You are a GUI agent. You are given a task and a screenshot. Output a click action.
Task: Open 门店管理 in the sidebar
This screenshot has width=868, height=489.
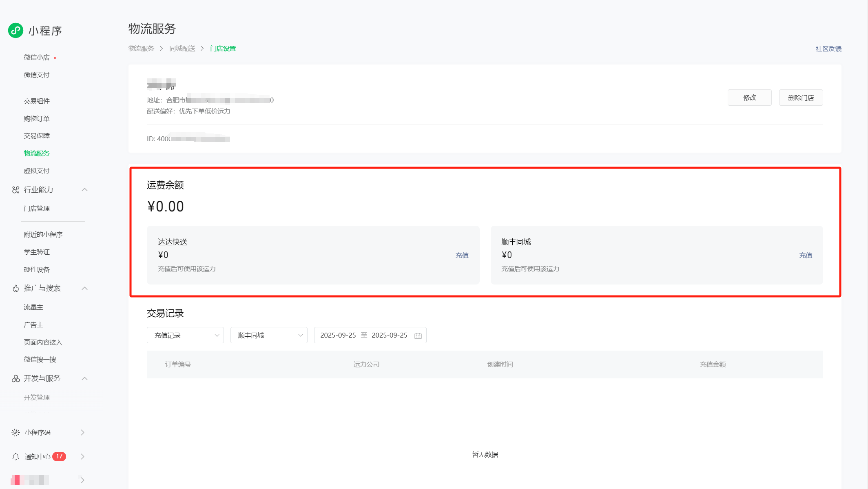pos(37,209)
